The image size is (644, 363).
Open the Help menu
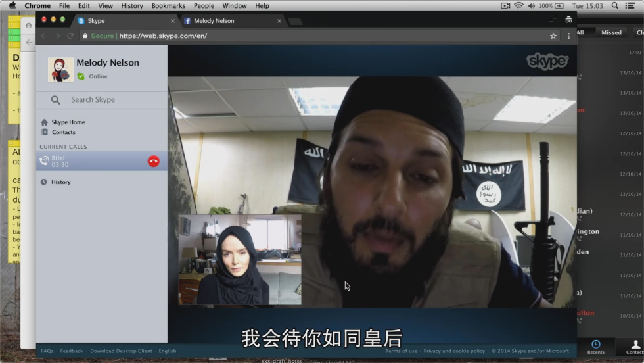point(262,6)
